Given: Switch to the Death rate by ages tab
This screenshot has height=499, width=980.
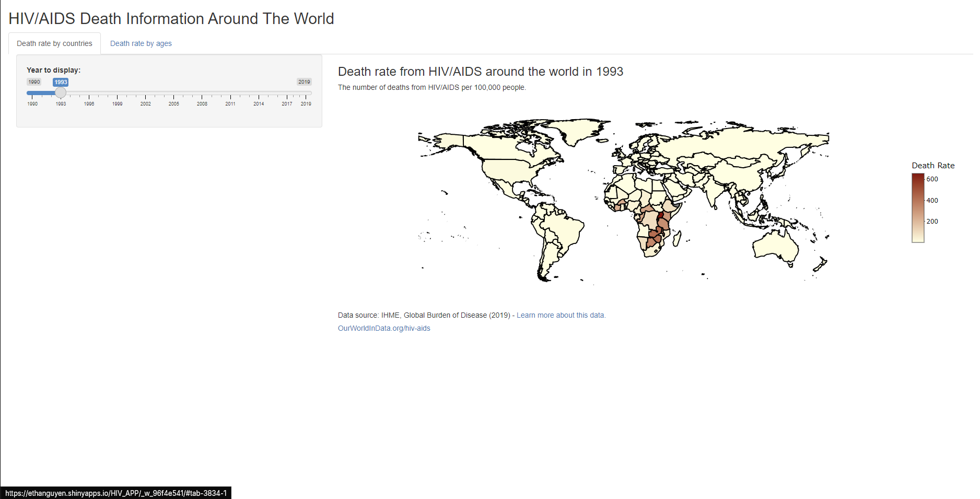Looking at the screenshot, I should pyautogui.click(x=141, y=43).
